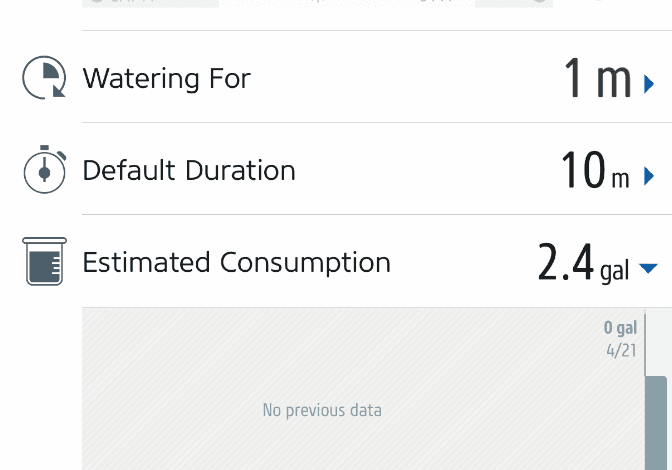The width and height of the screenshot is (672, 470).
Task: Tap the 2.4 gal consumption value
Action: [583, 262]
